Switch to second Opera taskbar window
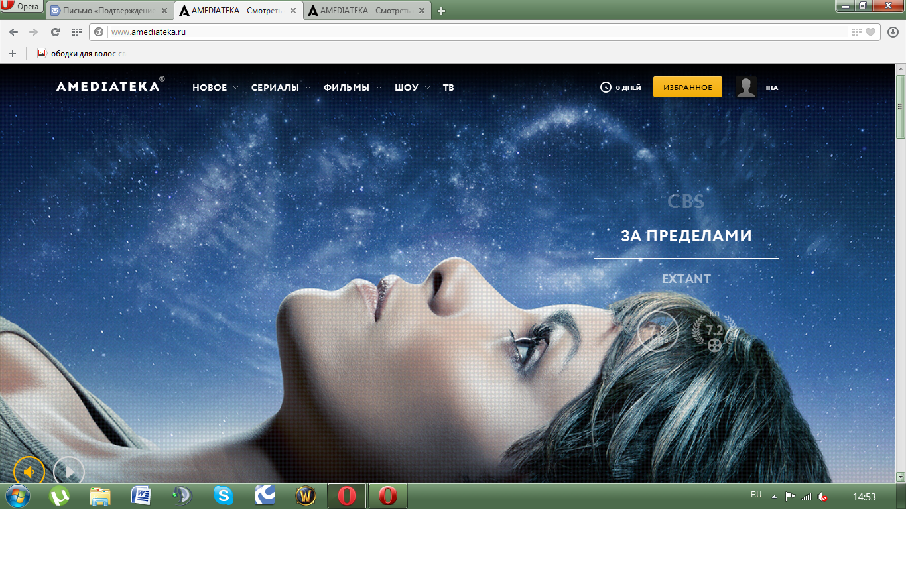 [x=388, y=496]
